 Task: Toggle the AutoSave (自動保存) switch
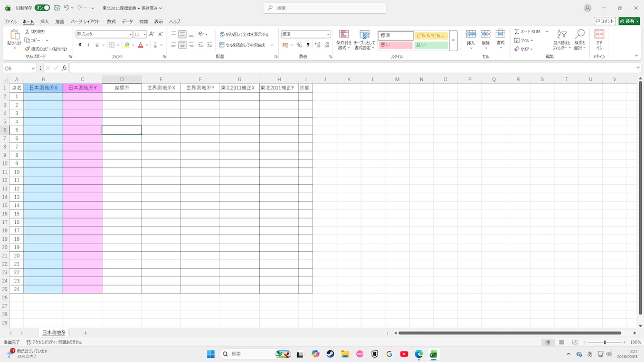click(42, 8)
